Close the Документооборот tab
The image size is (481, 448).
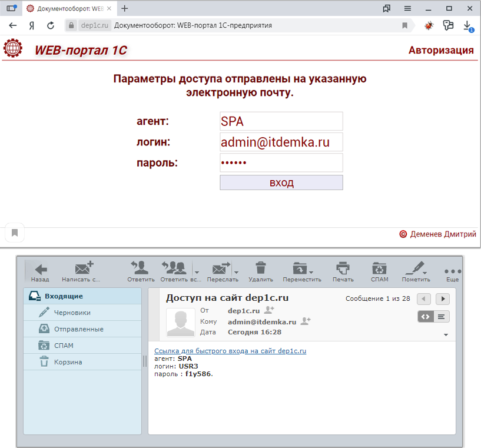109,9
